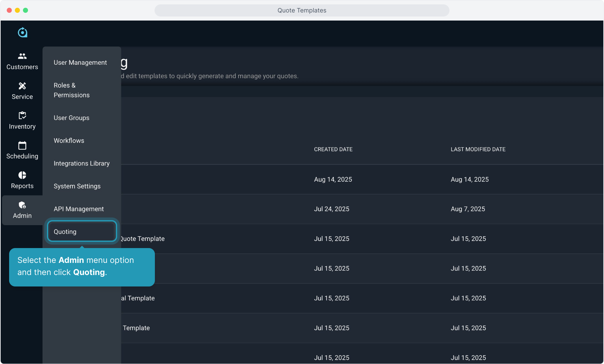
Task: Open Integrations Library menu item
Action: [81, 163]
